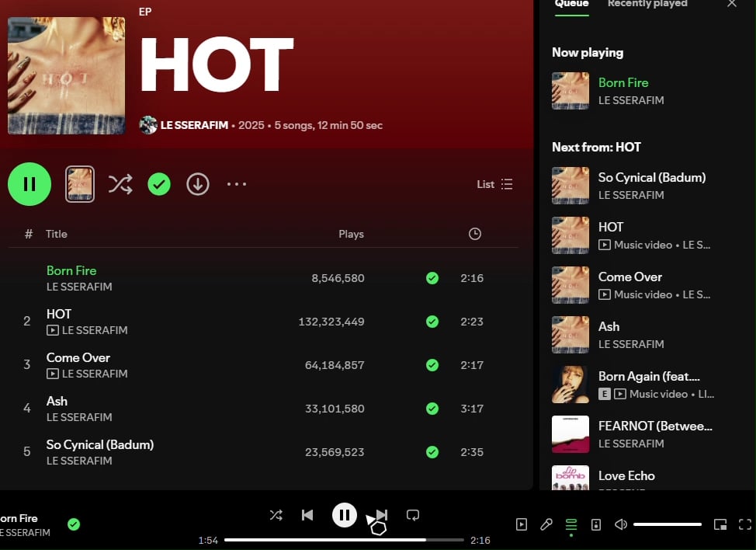
Task: Toggle repeat in the player bar
Action: click(x=413, y=515)
